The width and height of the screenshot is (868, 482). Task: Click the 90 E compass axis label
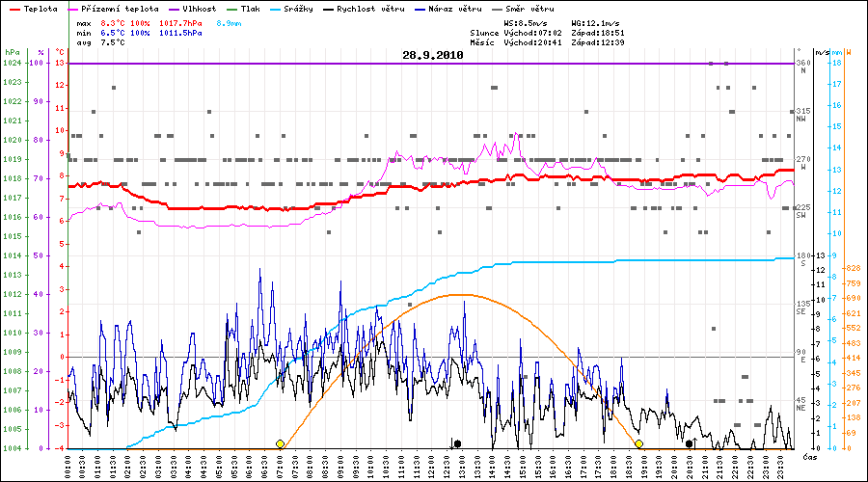pyautogui.click(x=801, y=356)
